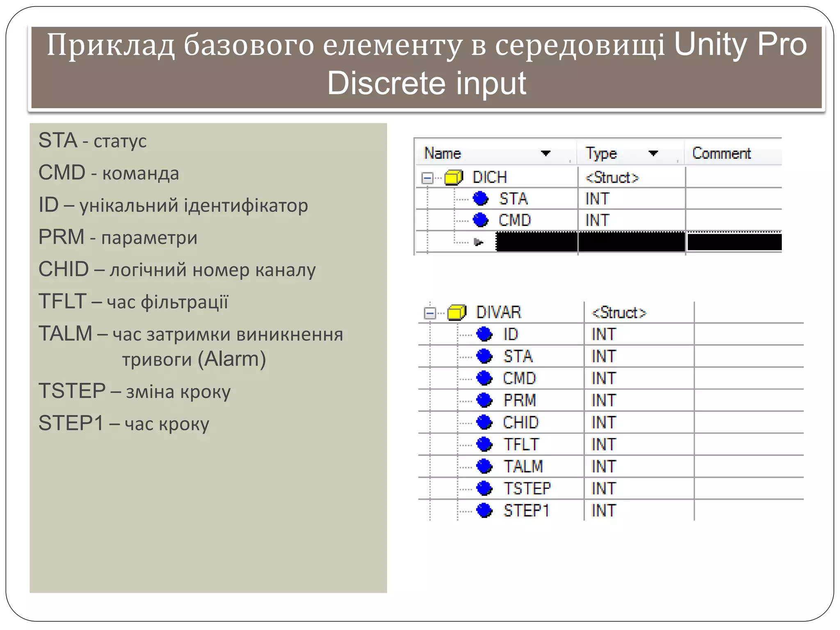840x630 pixels.
Task: Select the CHID member under DIVAR
Action: (x=521, y=422)
